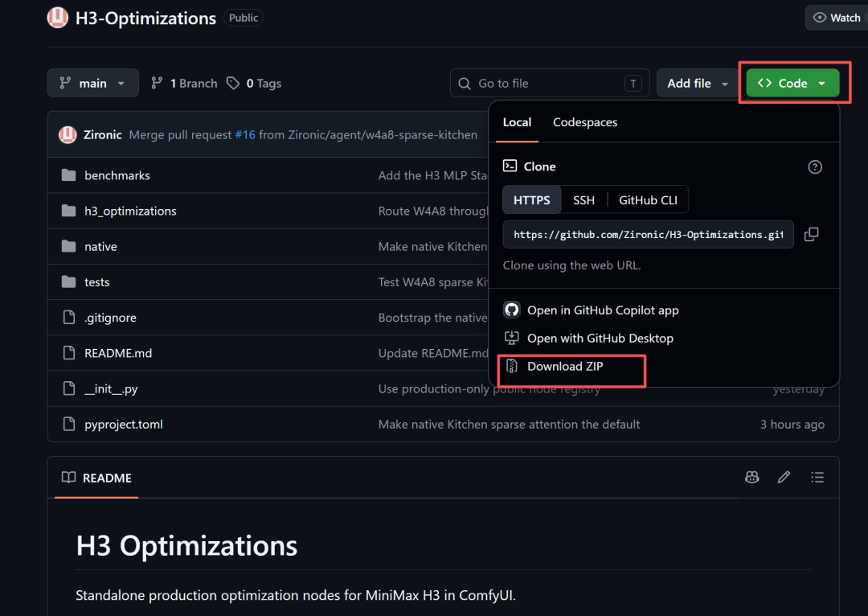Click the clone URL text field
The width and height of the screenshot is (868, 616).
click(x=648, y=234)
